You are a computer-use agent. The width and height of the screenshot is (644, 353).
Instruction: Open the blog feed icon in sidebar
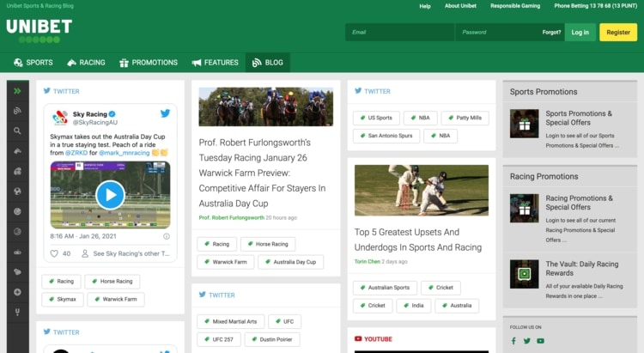[x=17, y=111]
